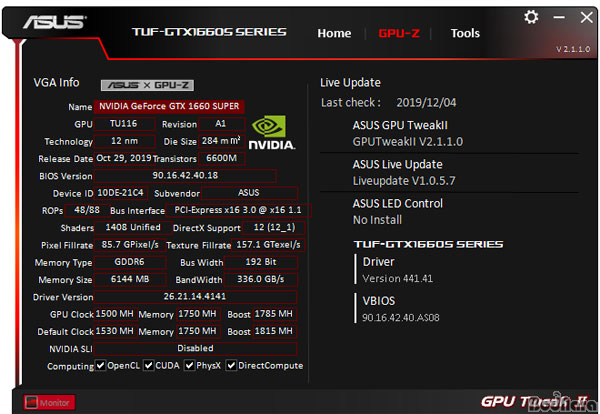
Task: Select the Name field NVIDIA GeForce GTX 1660 SUPER
Action: (169, 106)
